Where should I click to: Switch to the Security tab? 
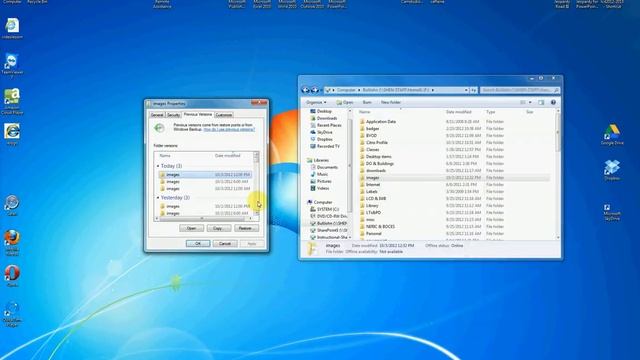point(173,115)
